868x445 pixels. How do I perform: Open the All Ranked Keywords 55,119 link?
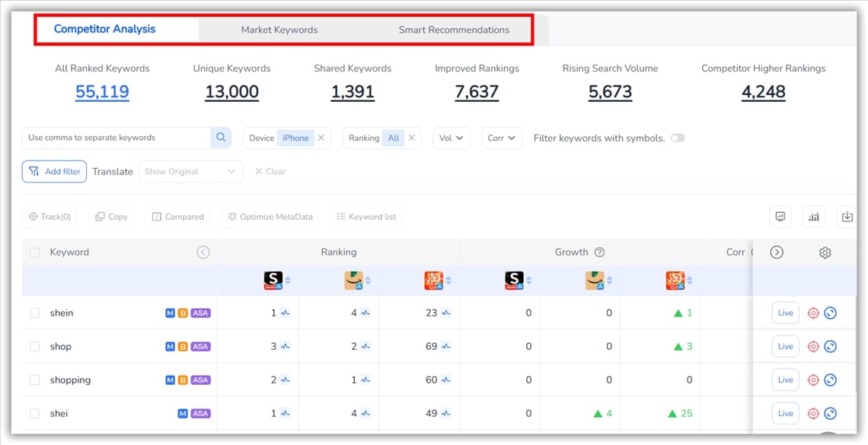[102, 92]
